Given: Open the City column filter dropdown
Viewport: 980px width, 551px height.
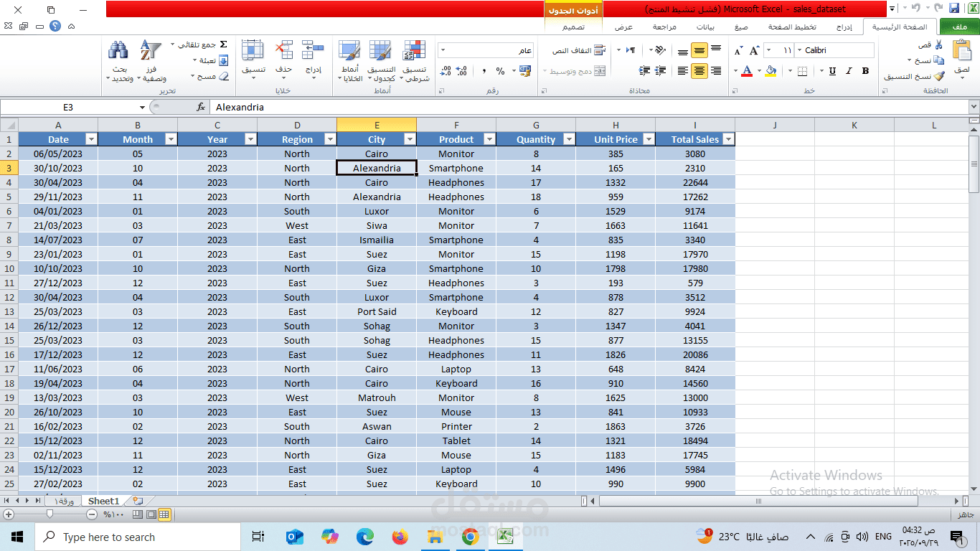Looking at the screenshot, I should coord(410,138).
